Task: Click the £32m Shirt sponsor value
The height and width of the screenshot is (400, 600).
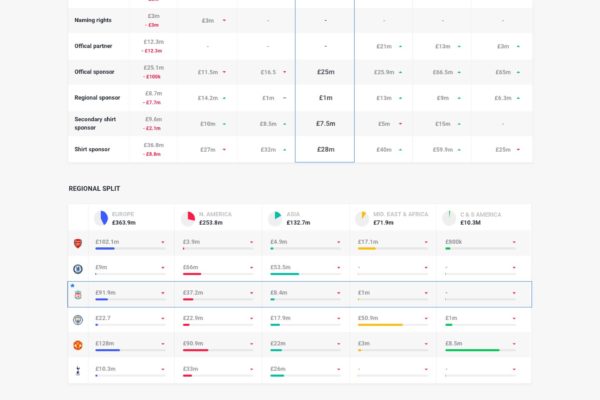Action: [268, 150]
